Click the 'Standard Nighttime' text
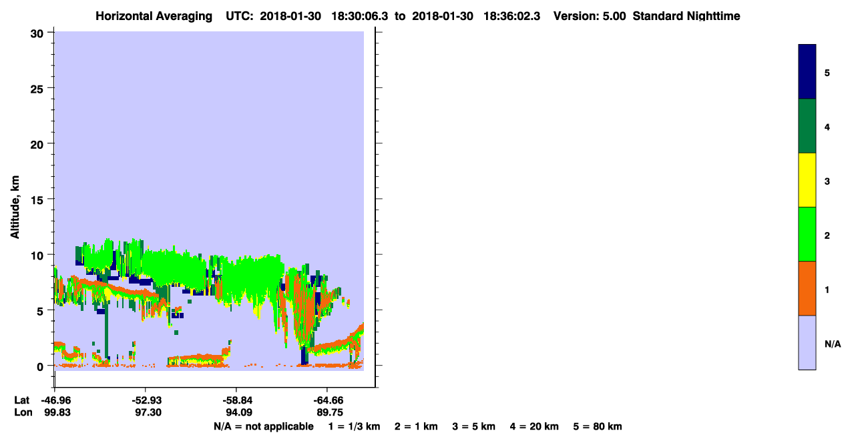868x445 pixels. (x=686, y=16)
